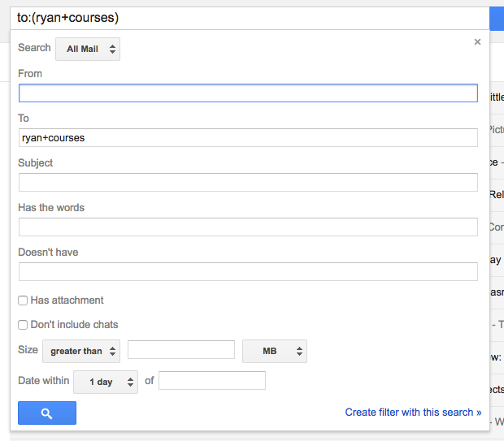This screenshot has height=441, width=504.
Task: Expand the MB size unit dropdown
Action: (x=275, y=351)
